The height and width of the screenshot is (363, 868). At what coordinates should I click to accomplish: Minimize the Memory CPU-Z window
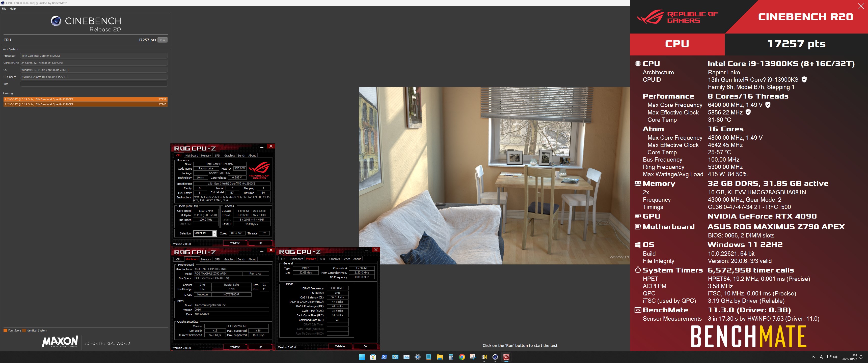tap(367, 251)
